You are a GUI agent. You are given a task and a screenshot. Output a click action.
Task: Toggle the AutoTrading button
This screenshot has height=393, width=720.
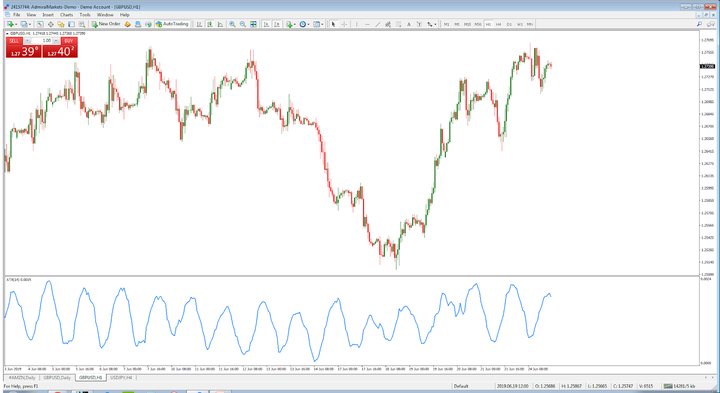172,24
